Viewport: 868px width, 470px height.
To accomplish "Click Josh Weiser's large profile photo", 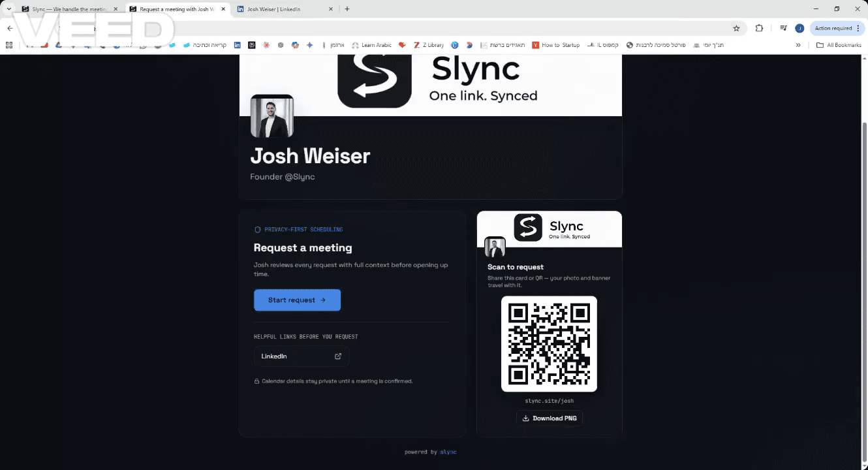I will tap(272, 116).
